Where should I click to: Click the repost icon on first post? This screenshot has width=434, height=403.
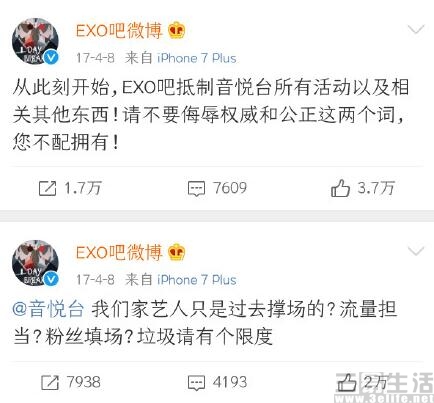(x=47, y=188)
